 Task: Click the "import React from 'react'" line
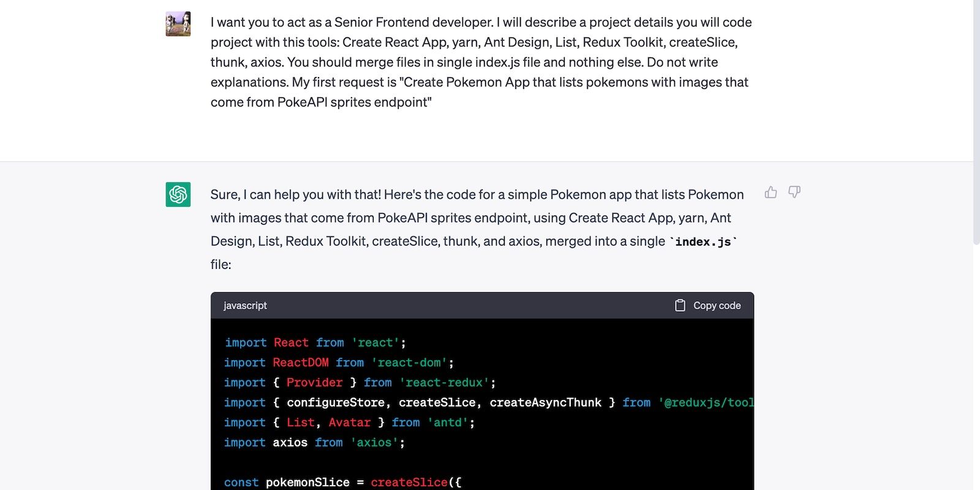315,343
